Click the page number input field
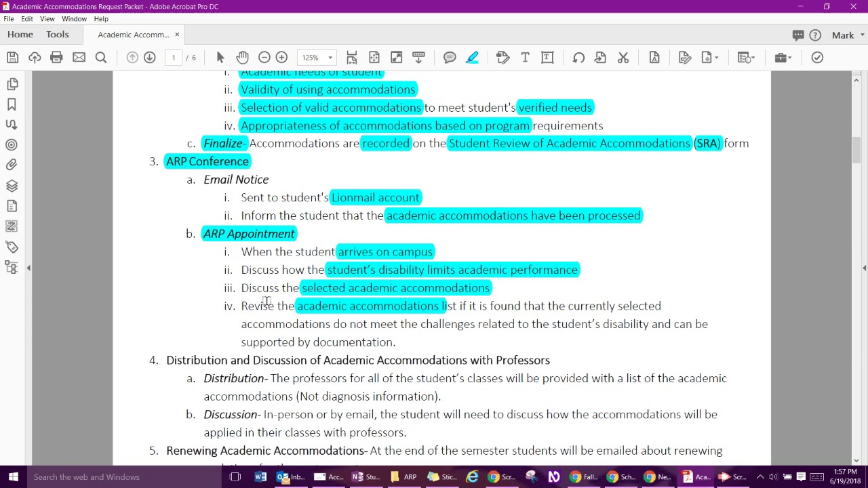Screen dimensions: 868x488 [x=174, y=58]
